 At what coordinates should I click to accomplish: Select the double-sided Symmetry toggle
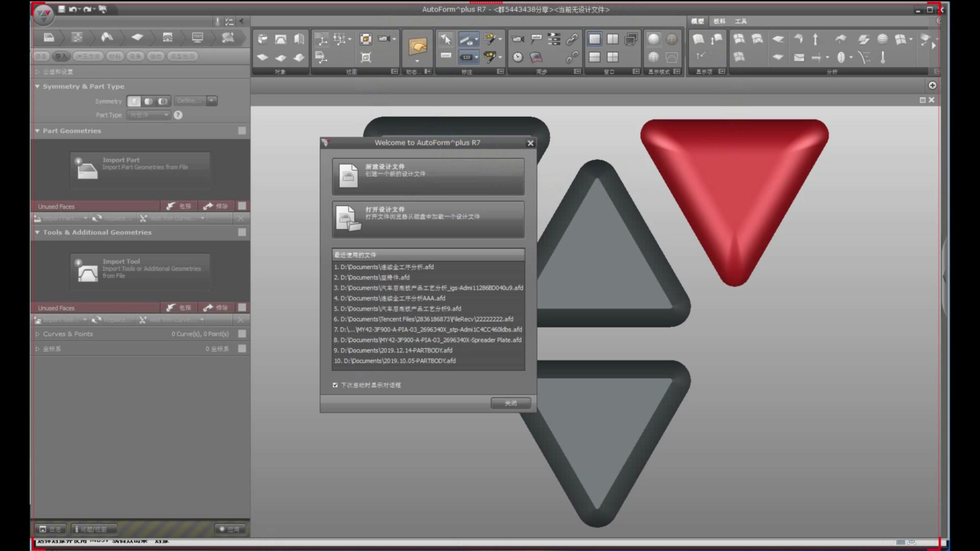coord(163,101)
